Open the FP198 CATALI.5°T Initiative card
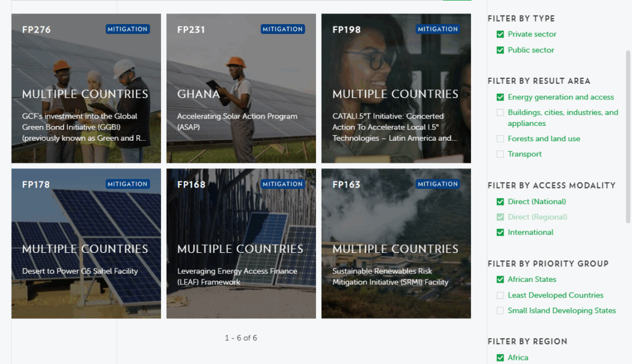 (396, 88)
